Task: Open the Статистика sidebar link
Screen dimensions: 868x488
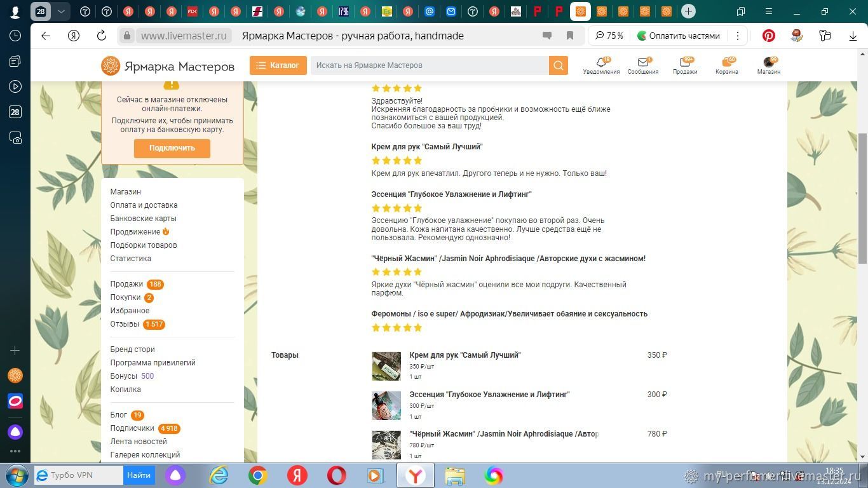Action: pos(131,259)
